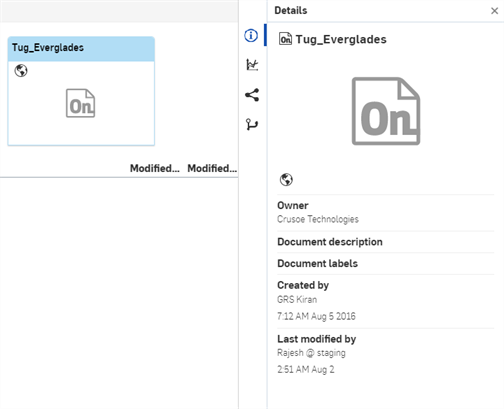
Task: Click the Tug_Everglades title in Details panel
Action: click(x=341, y=39)
